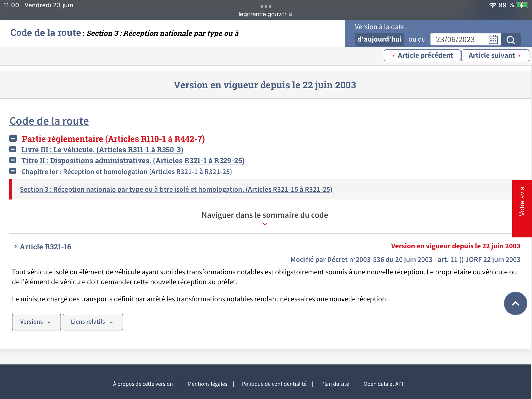The image size is (532, 399).
Task: Select the d'aujourd'hui version option
Action: (x=379, y=39)
